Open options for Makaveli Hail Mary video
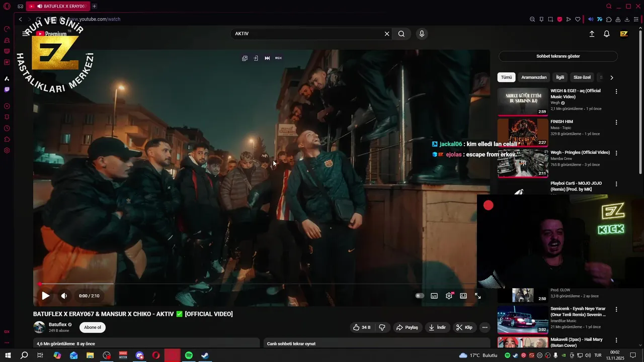This screenshot has height=362, width=644. tap(616, 340)
